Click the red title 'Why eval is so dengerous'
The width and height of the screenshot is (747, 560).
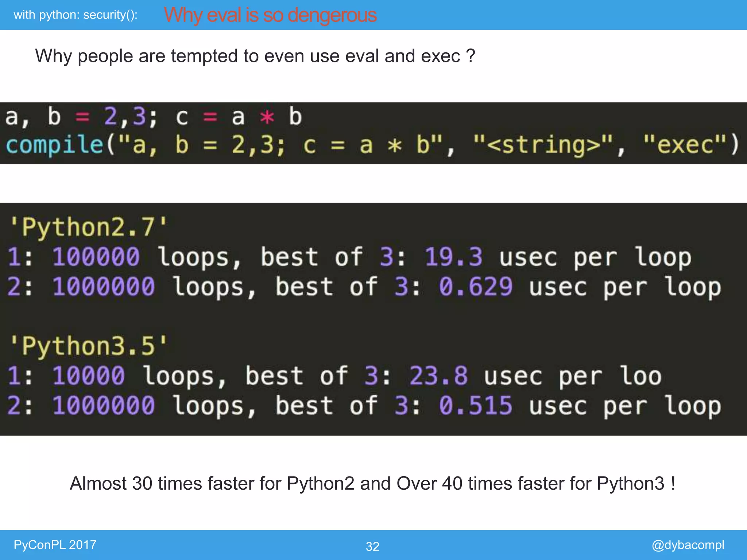[x=270, y=15]
